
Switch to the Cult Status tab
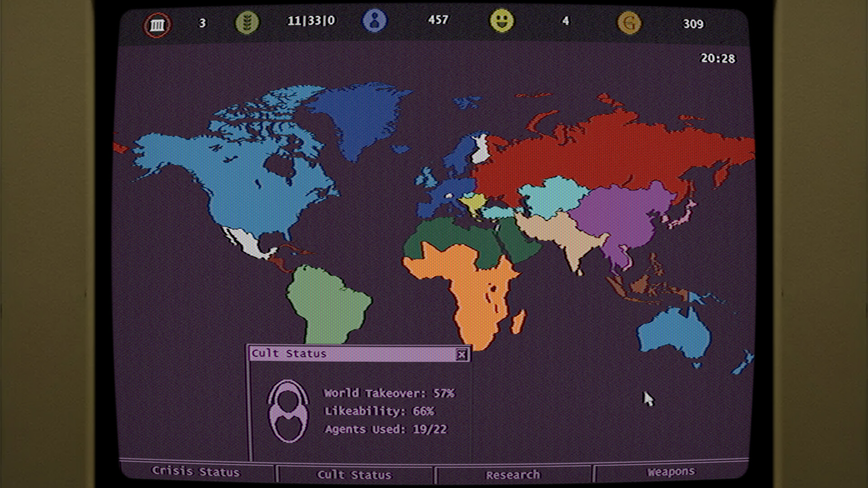click(x=357, y=474)
